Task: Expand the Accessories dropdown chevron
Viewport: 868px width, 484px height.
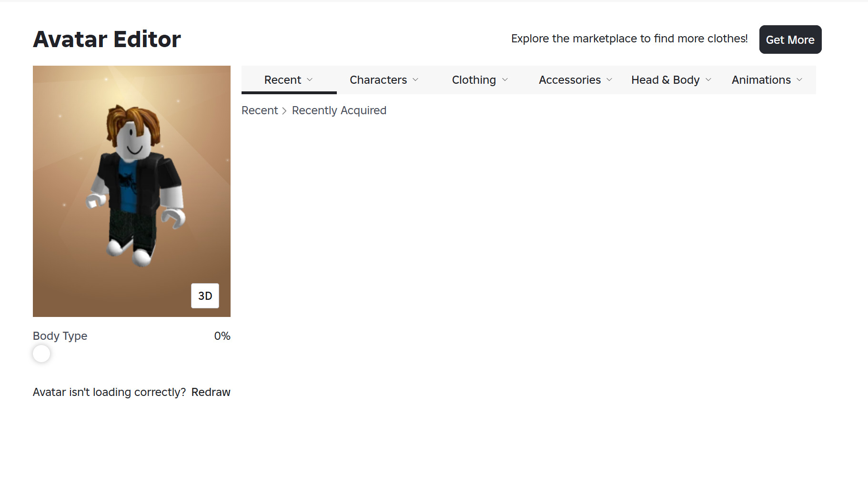Action: (x=609, y=79)
